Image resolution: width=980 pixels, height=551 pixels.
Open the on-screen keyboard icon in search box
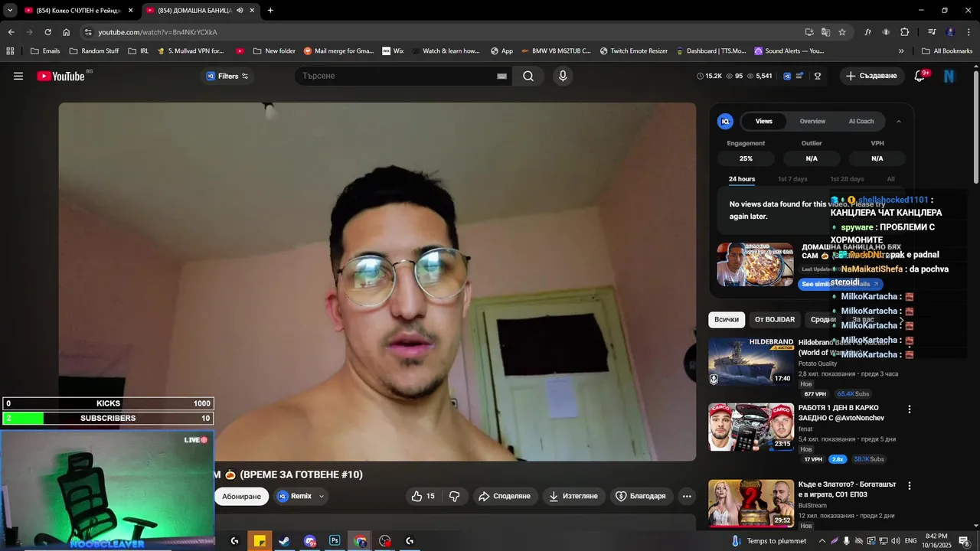pos(502,76)
